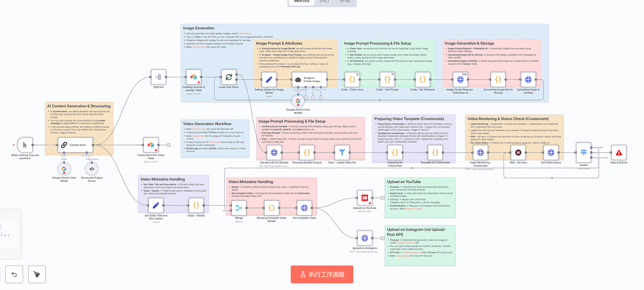
Task: Click plus handle after Create Record in Video Table
Action: (169, 145)
